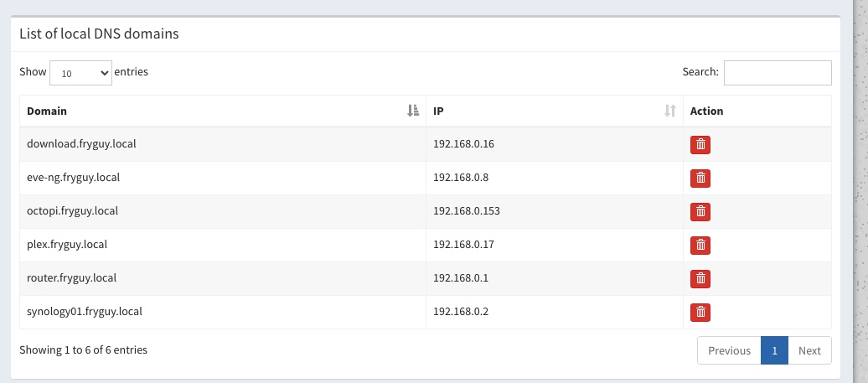868x383 pixels.
Task: Click the Action column header
Action: 757,111
